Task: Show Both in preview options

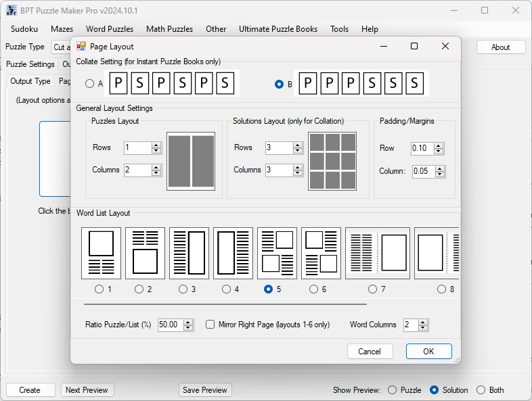Action: (x=481, y=390)
